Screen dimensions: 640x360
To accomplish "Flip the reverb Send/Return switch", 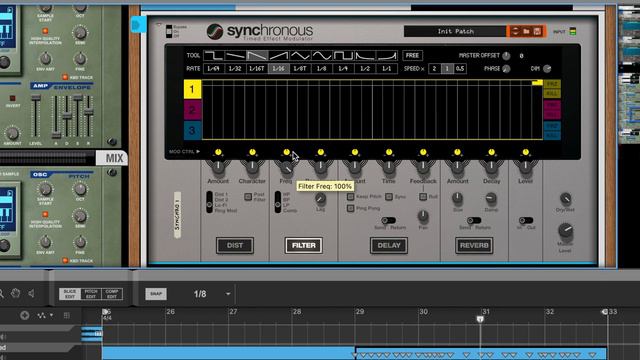I will [x=474, y=220].
